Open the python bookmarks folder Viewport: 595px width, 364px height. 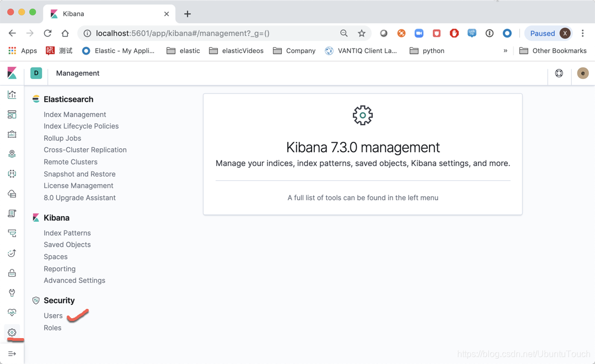427,51
